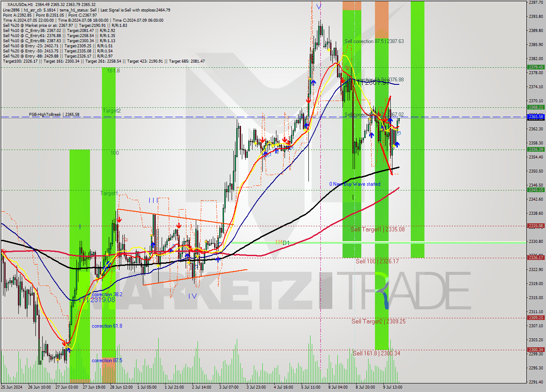Click the red 2335.08 price tag

535,226
